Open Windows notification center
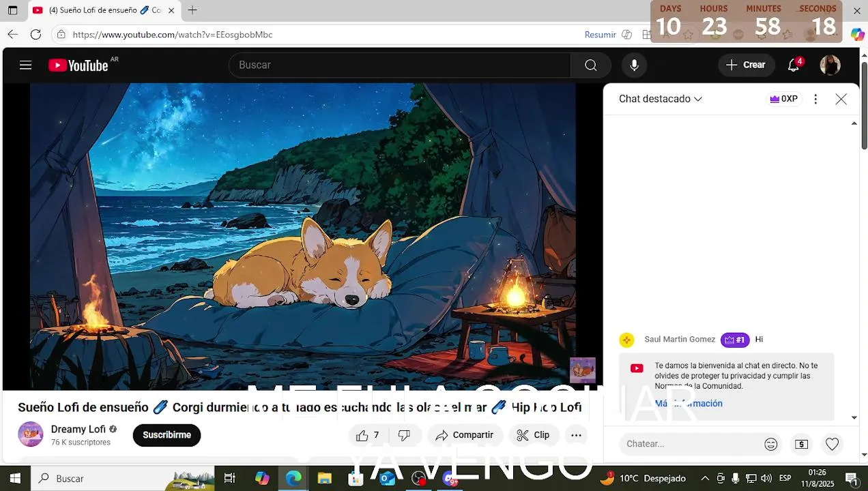 [x=852, y=479]
